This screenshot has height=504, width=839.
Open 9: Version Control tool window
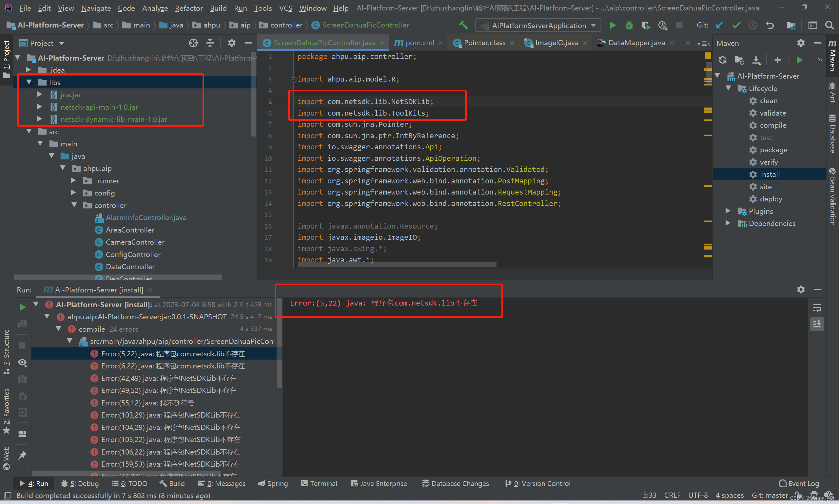point(538,483)
